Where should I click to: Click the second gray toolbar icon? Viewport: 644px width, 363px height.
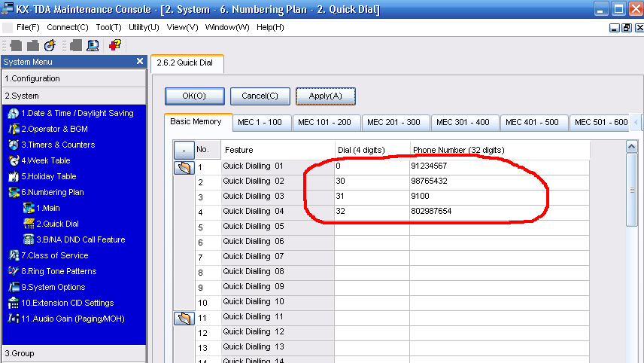click(33, 46)
